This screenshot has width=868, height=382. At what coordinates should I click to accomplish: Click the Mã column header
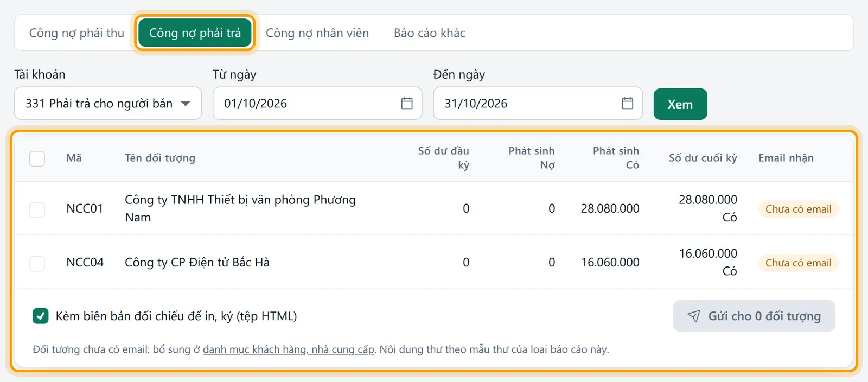click(x=74, y=158)
